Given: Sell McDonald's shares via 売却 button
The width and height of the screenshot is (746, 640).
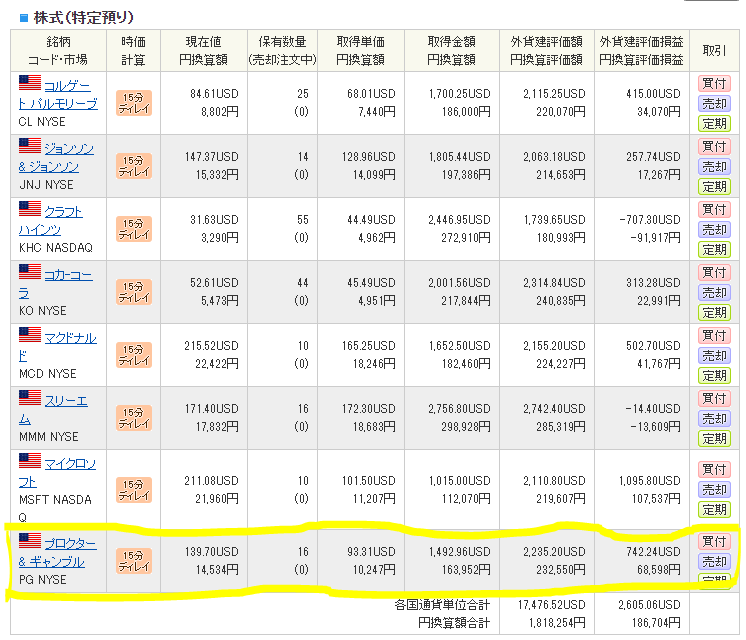Looking at the screenshot, I should [x=714, y=356].
